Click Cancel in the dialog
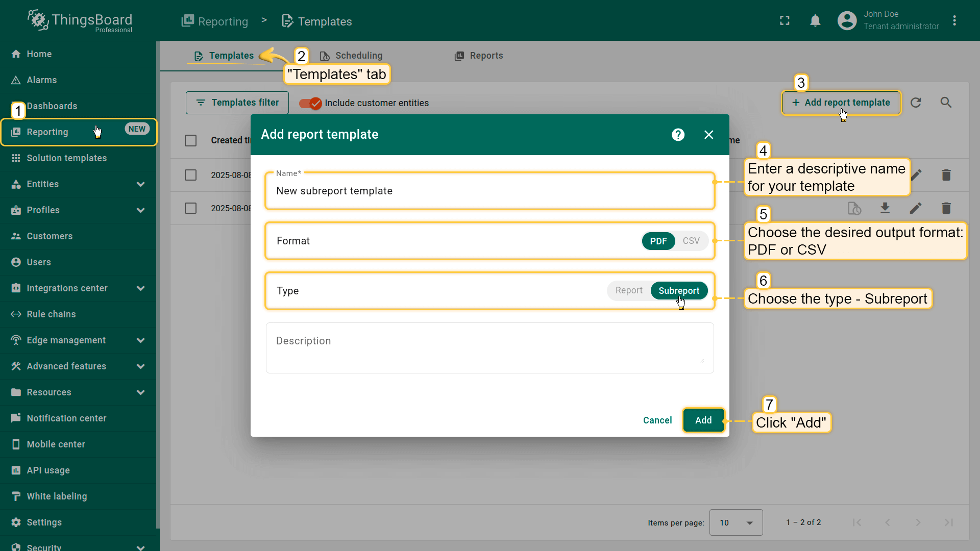Screen dimensions: 980x551 pyautogui.click(x=657, y=420)
